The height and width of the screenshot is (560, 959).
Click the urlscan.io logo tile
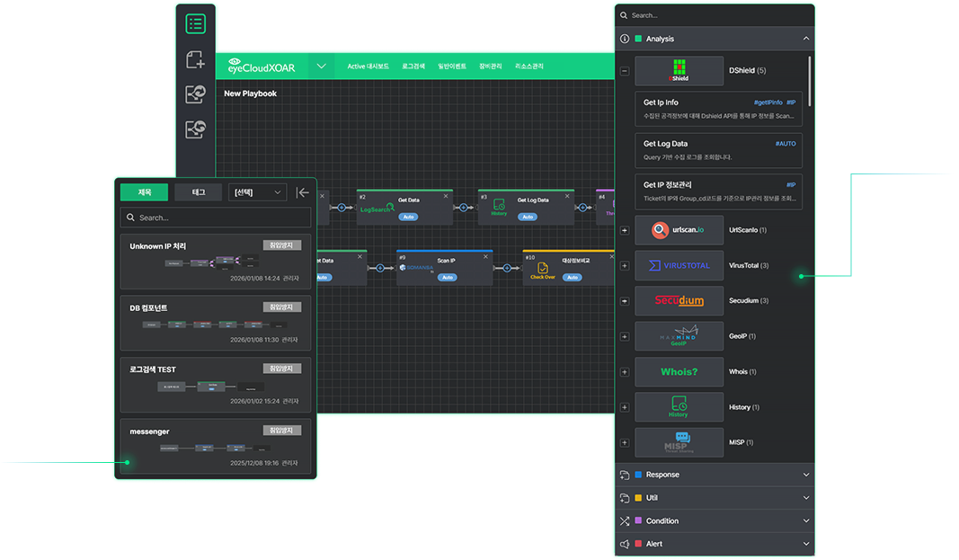point(679,230)
